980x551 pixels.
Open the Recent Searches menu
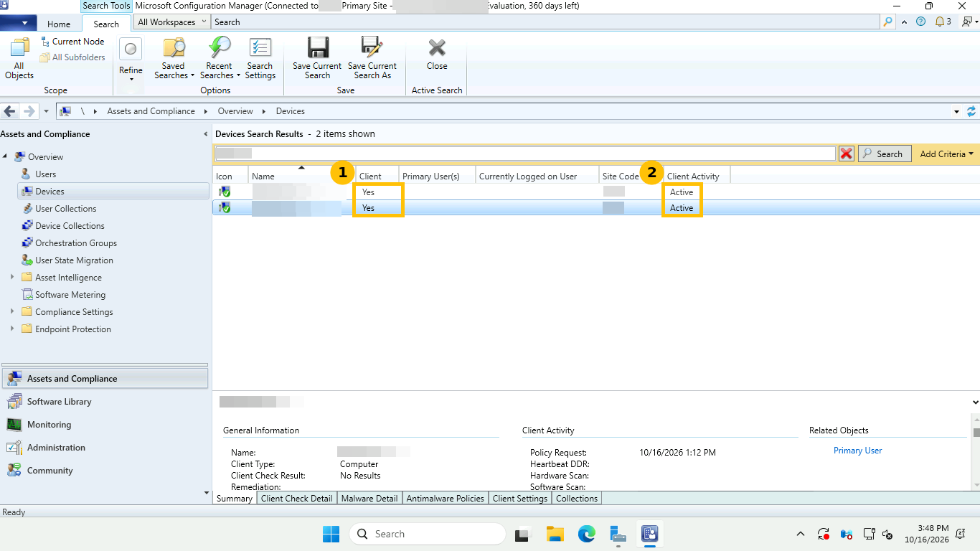tap(220, 59)
